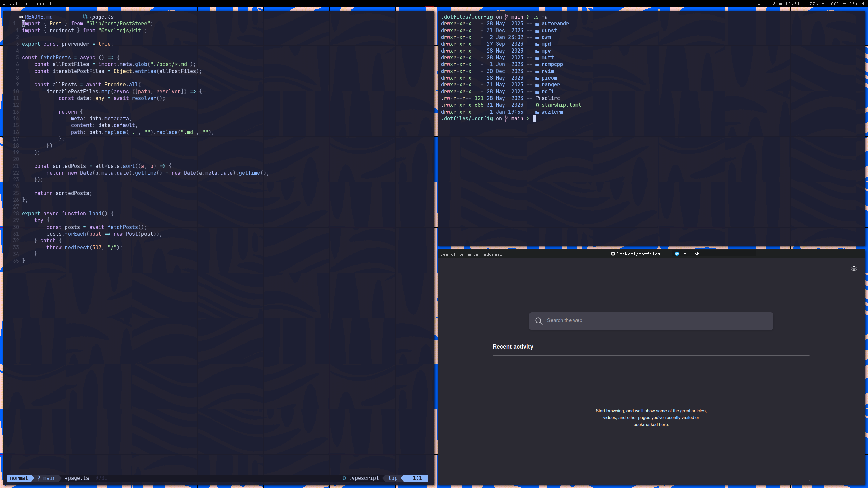
Task: Select the New Tab browser tab
Action: click(x=690, y=254)
